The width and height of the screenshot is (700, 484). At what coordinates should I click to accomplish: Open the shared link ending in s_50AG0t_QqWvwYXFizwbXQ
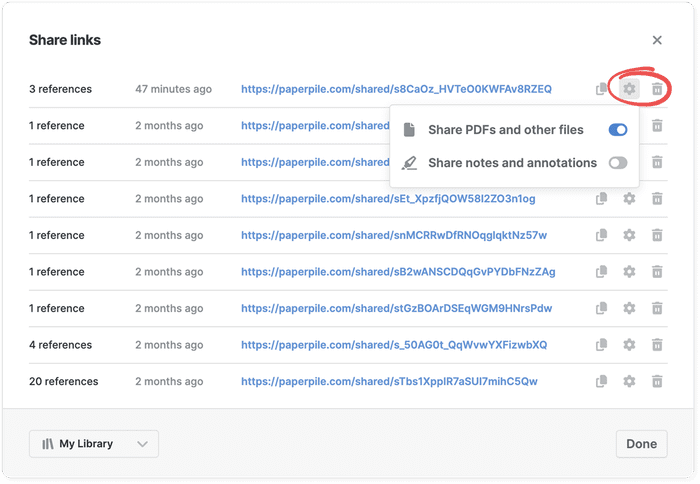pos(394,345)
